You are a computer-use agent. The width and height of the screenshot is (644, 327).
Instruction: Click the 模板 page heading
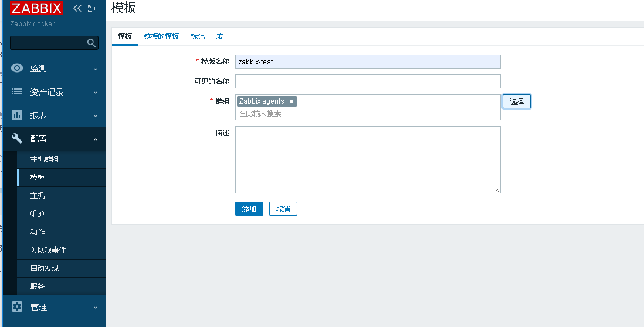click(x=124, y=8)
